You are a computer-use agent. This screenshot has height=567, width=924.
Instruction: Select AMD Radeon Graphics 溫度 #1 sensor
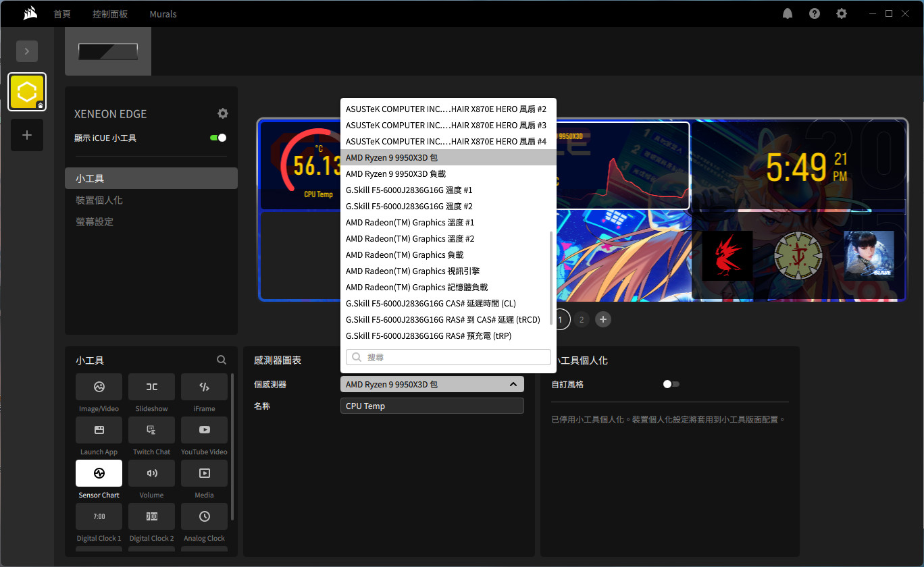[x=448, y=222]
